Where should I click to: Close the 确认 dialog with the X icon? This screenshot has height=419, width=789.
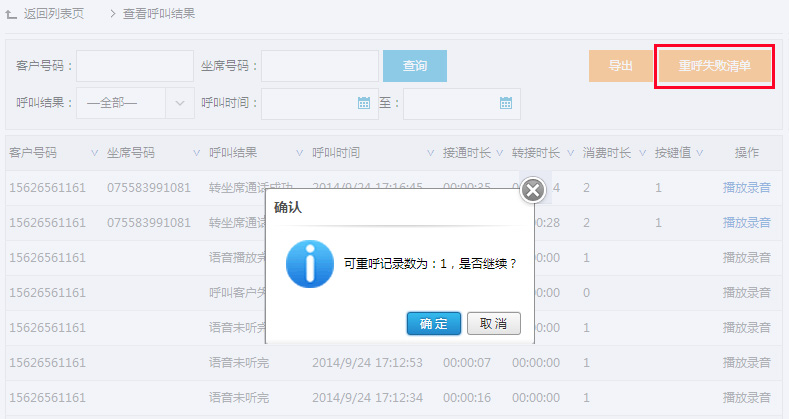pyautogui.click(x=534, y=190)
